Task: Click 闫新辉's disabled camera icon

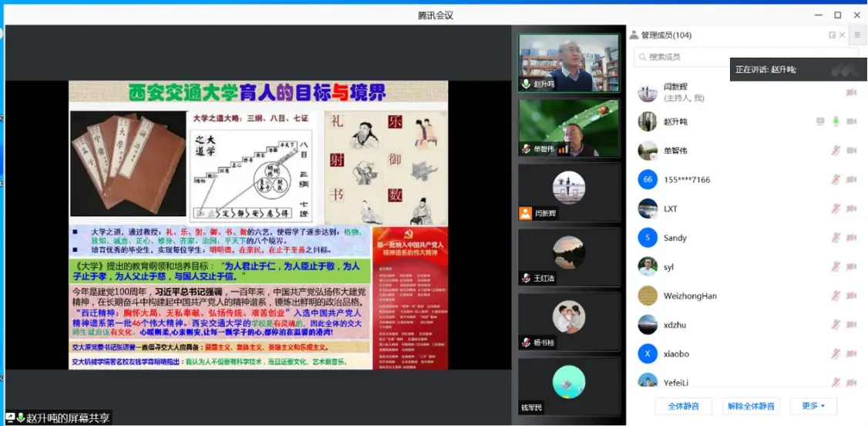Action: click(x=851, y=93)
